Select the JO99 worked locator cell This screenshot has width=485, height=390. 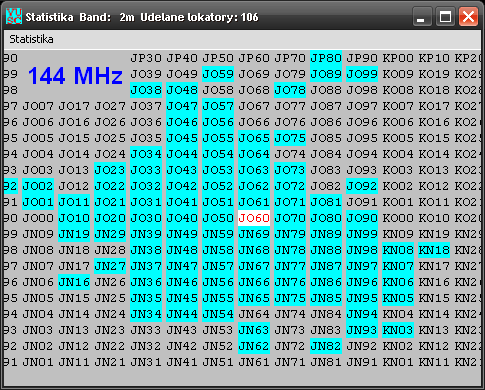[362, 74]
